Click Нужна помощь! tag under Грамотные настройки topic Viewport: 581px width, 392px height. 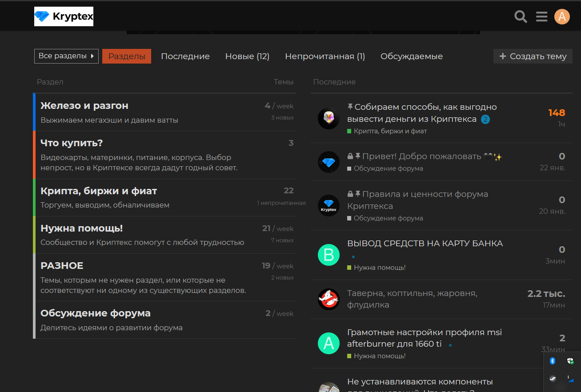376,356
